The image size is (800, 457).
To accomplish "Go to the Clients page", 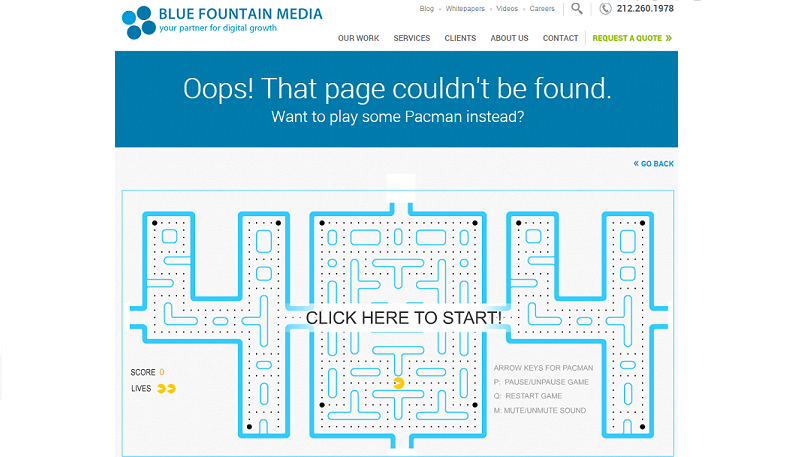I will click(460, 38).
